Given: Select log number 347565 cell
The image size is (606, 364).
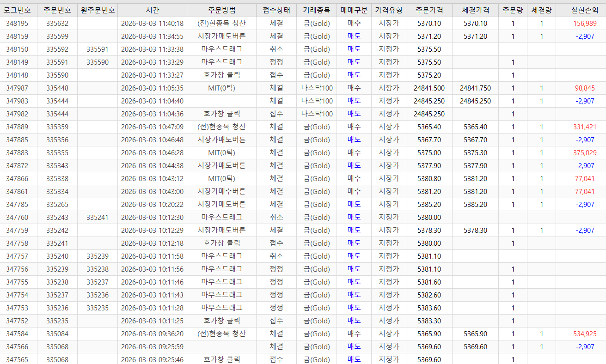Looking at the screenshot, I should pos(17,359).
